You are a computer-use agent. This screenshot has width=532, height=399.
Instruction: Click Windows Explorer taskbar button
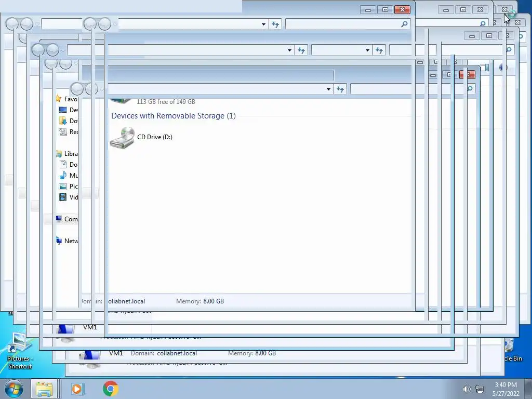45,389
